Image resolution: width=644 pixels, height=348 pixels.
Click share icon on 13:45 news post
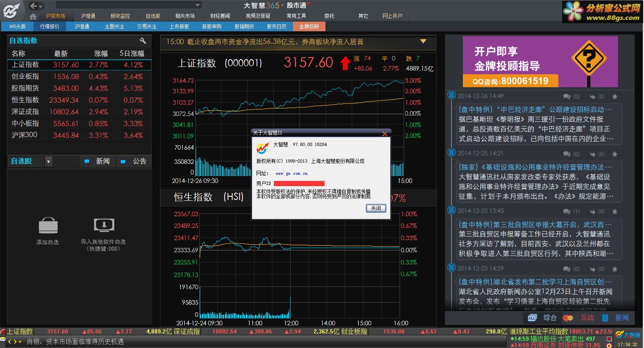point(592,212)
